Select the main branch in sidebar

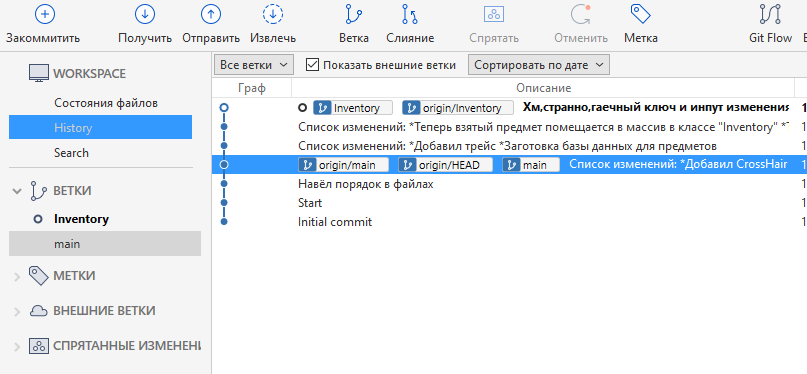[104, 244]
